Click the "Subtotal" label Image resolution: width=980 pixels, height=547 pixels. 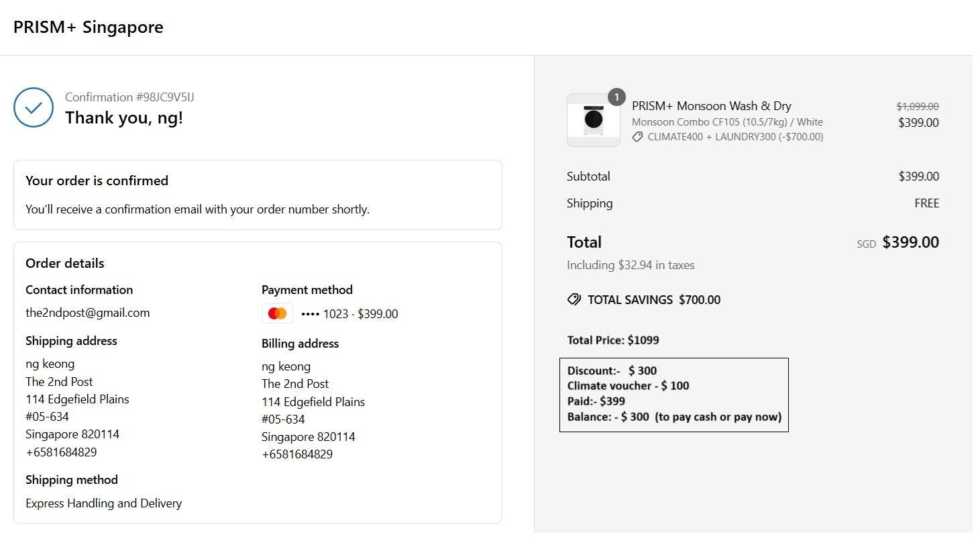point(588,177)
